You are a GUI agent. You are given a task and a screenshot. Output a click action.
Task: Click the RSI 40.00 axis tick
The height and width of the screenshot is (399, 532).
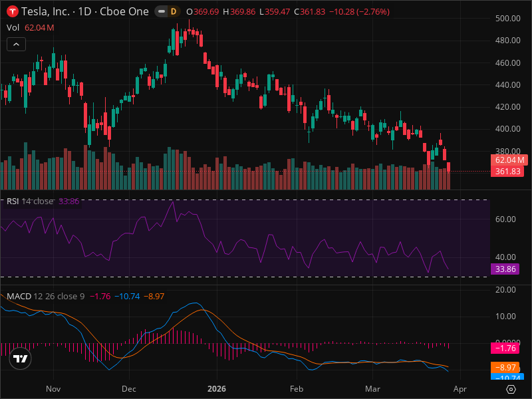click(x=505, y=257)
